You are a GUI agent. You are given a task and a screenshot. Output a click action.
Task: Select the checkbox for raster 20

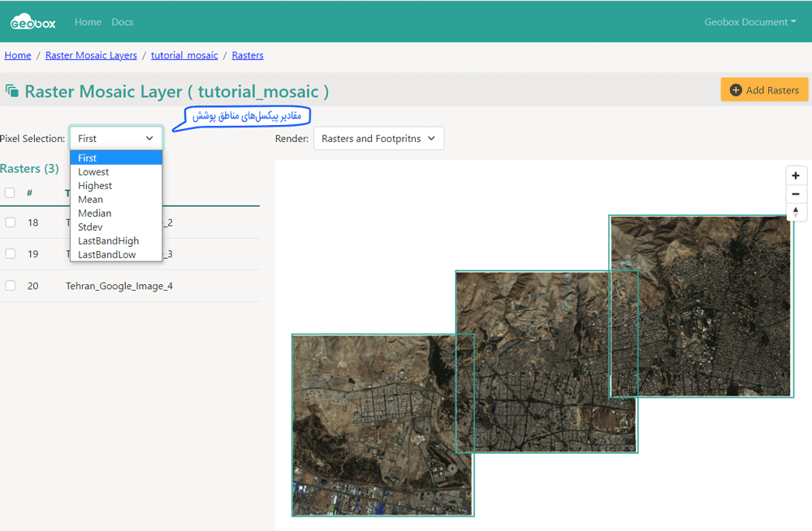coord(10,286)
